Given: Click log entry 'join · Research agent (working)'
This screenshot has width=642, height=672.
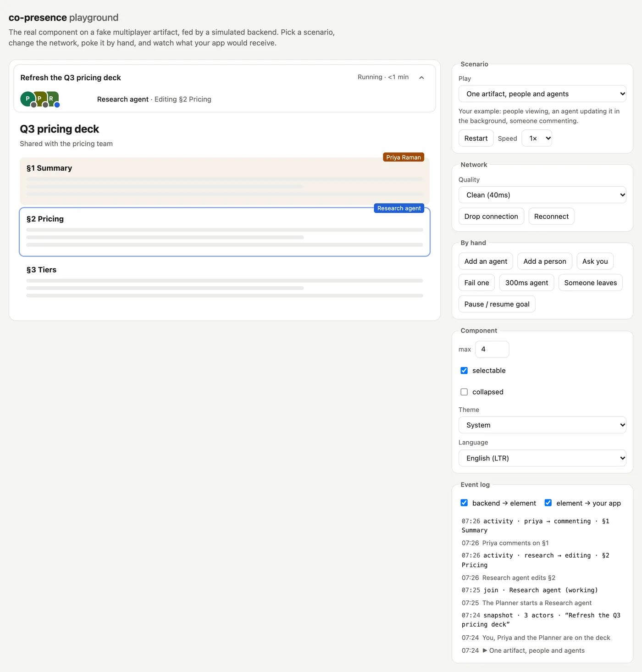Looking at the screenshot, I should click(530, 590).
